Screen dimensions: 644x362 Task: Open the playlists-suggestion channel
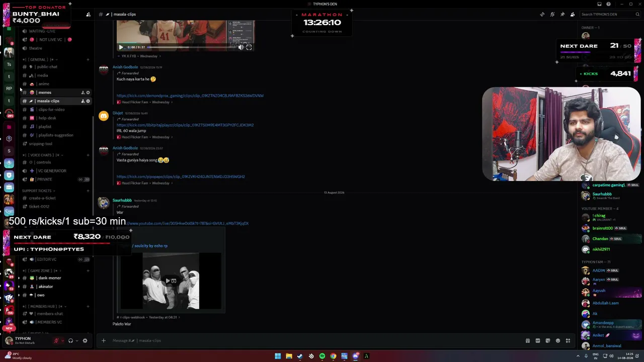55,135
